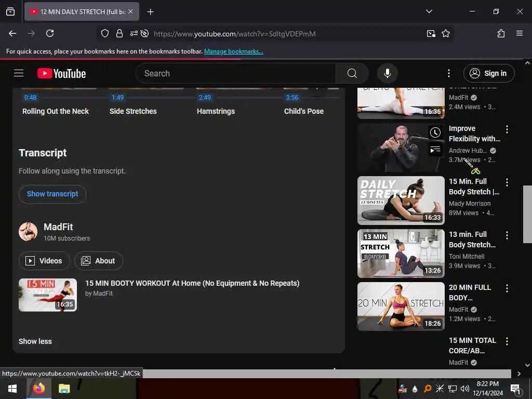
Task: Click the autoplay blocked icon
Action: (145, 33)
